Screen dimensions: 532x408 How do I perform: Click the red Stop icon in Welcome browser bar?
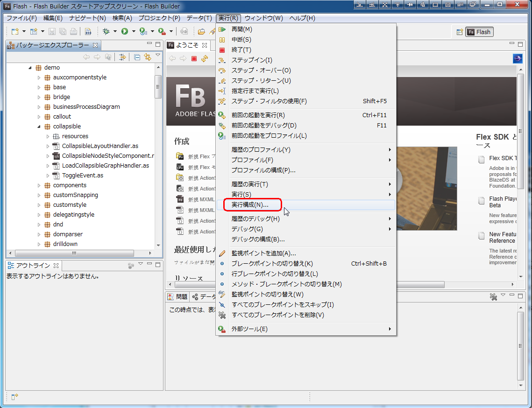pos(194,59)
